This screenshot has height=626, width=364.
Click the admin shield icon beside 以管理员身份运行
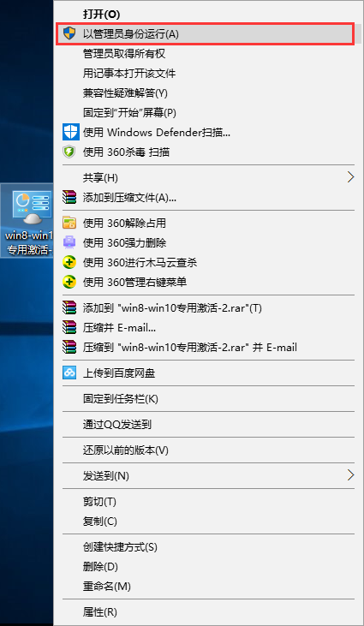tap(69, 34)
